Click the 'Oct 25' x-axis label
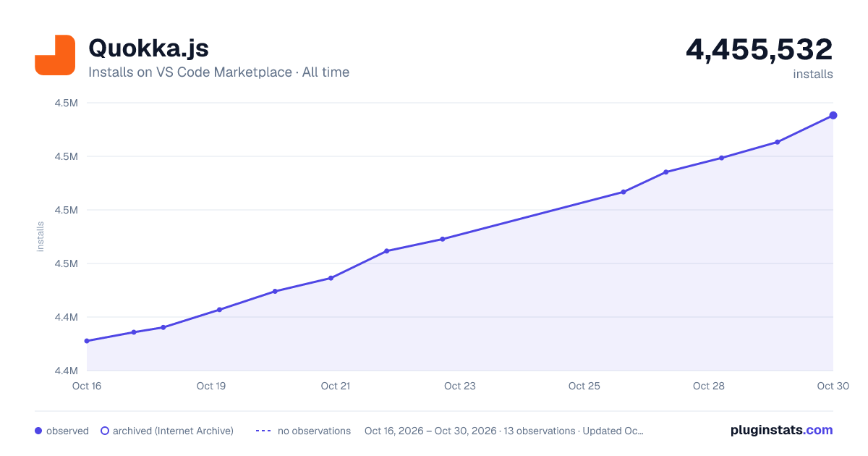868x456 pixels. [584, 386]
